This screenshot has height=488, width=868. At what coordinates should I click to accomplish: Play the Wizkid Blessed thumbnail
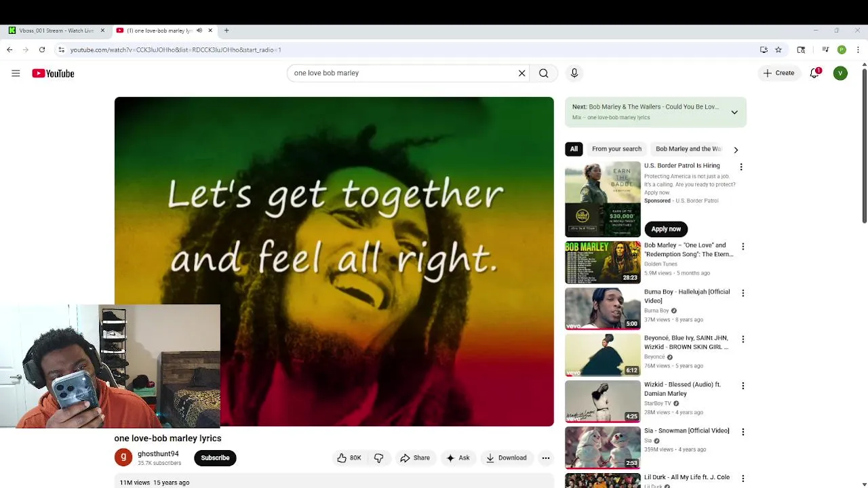point(603,401)
